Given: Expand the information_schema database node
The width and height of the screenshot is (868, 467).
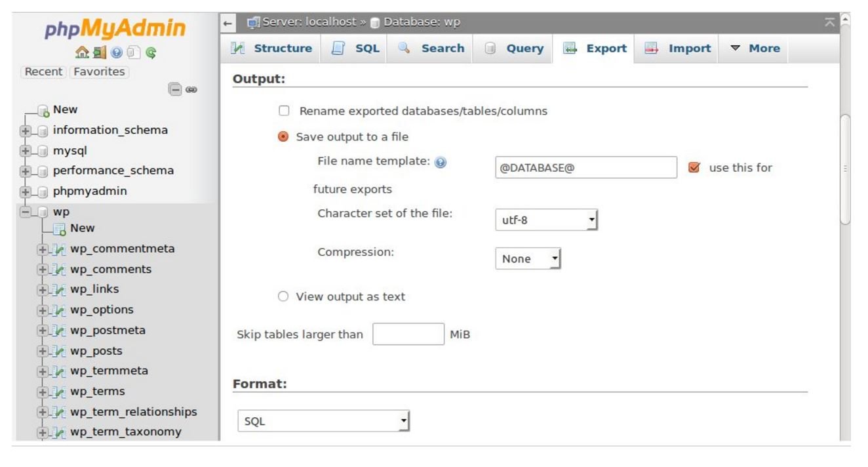Looking at the screenshot, I should pyautogui.click(x=25, y=131).
